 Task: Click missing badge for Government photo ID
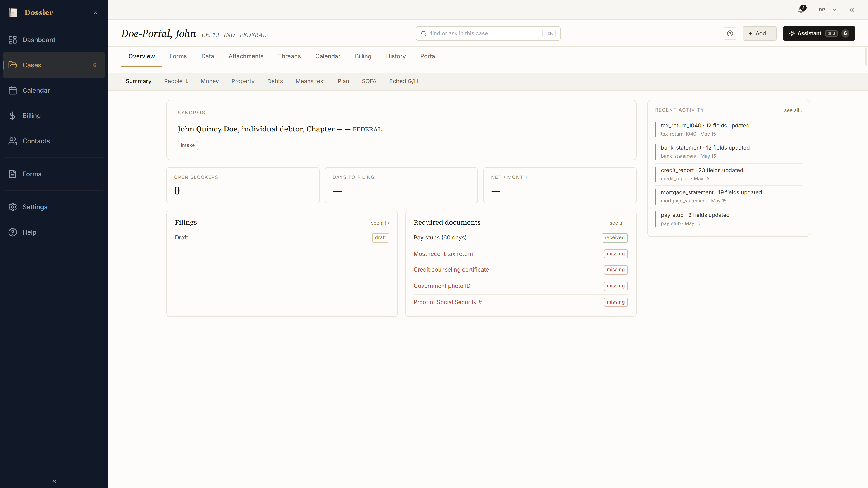pos(616,286)
